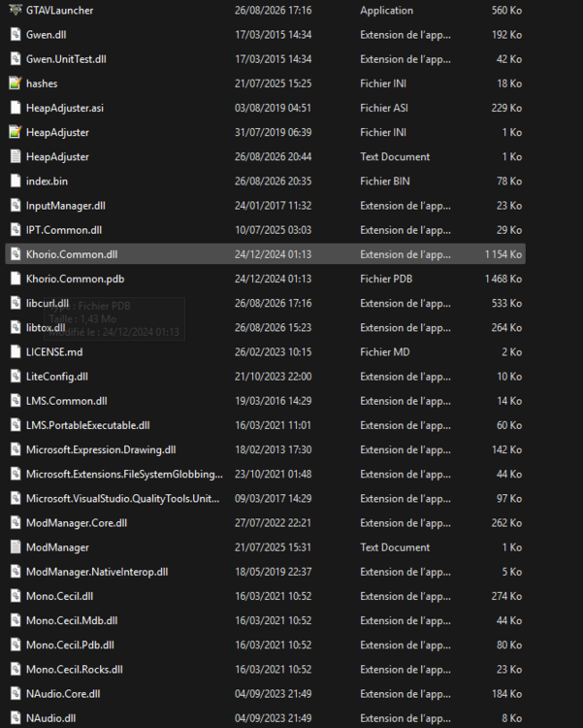This screenshot has width=583, height=728.
Task: Select the file named GTAVLauncher
Action: click(x=59, y=11)
